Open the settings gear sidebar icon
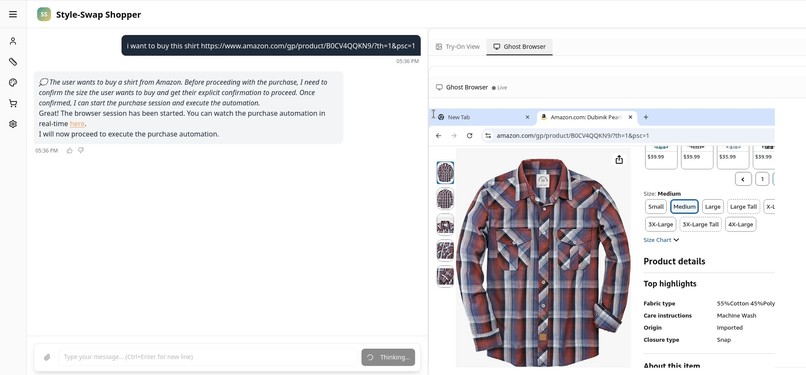This screenshot has width=806, height=375. pos(13,124)
